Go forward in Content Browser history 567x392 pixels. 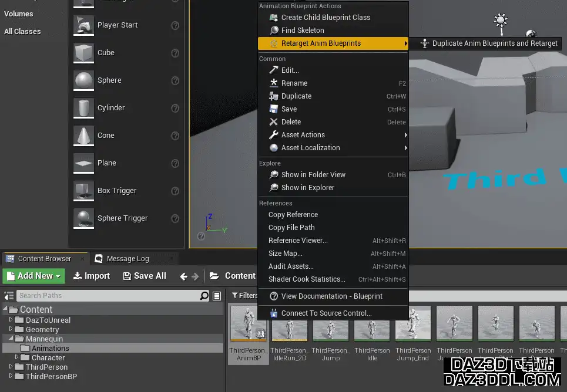tap(195, 276)
